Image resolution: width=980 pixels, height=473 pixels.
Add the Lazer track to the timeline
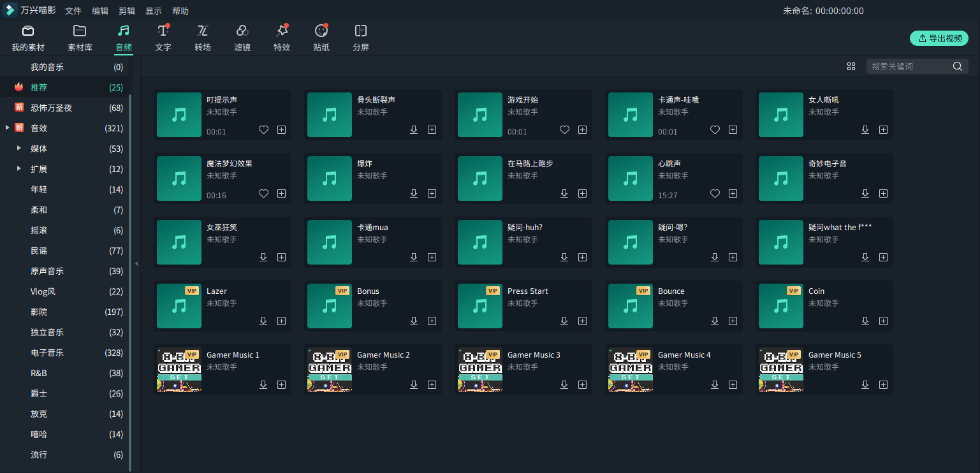281,321
